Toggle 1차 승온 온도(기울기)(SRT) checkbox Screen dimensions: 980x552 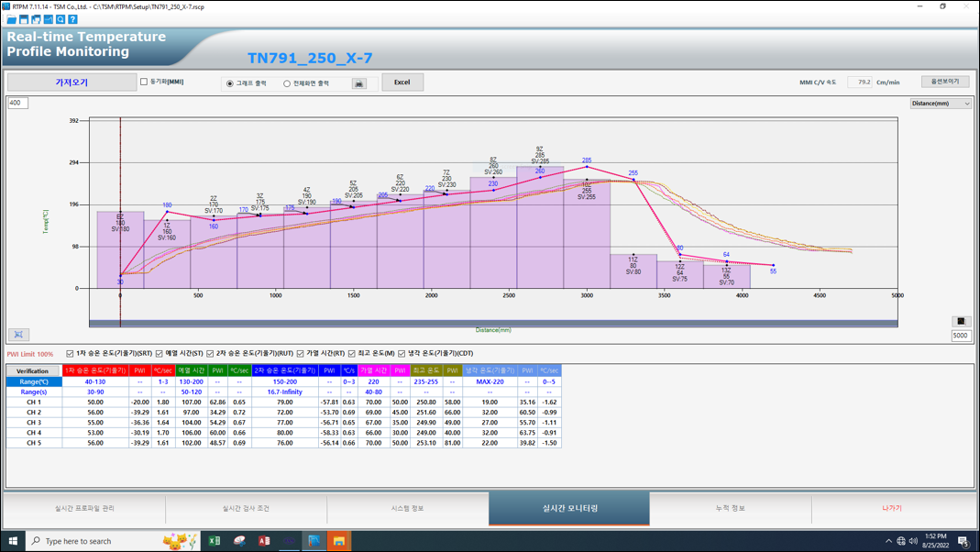[x=70, y=354]
